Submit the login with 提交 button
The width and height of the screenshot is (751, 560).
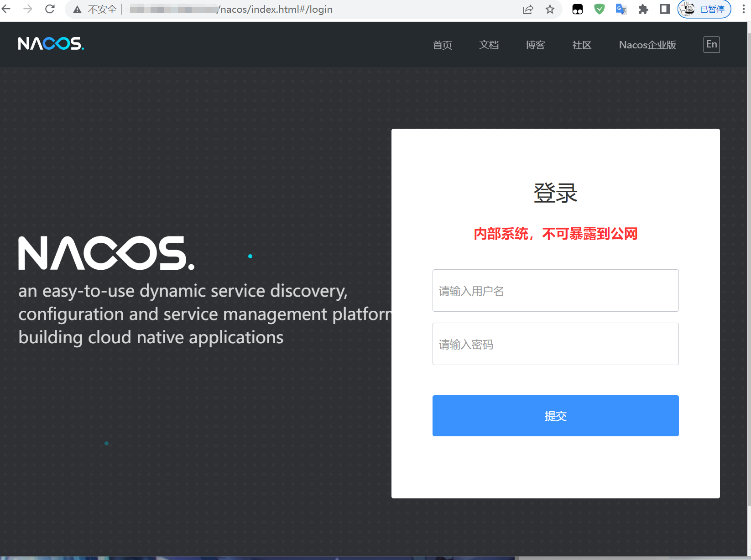click(x=555, y=416)
